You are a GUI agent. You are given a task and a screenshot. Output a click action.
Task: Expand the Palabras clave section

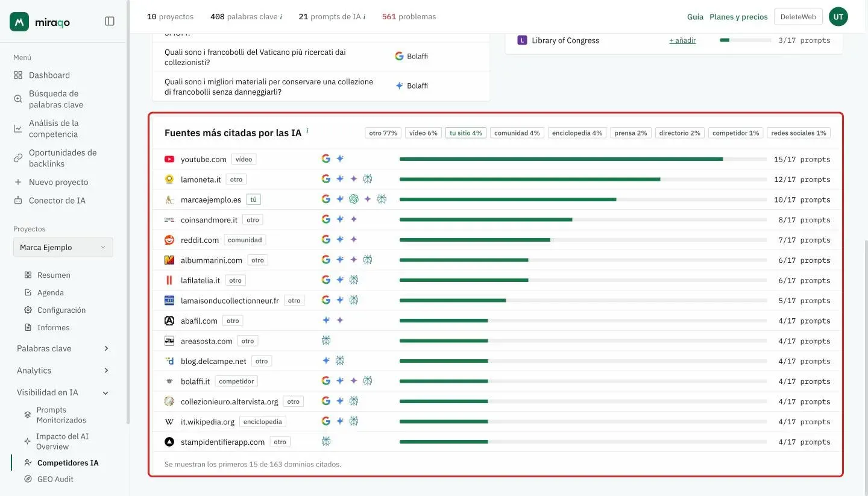click(63, 348)
